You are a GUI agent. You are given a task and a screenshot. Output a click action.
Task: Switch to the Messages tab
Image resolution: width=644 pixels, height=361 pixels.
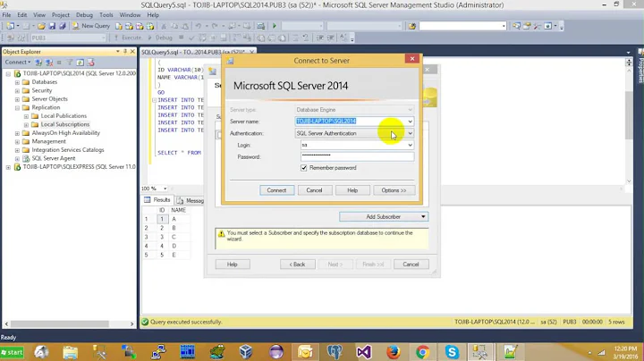pyautogui.click(x=191, y=200)
